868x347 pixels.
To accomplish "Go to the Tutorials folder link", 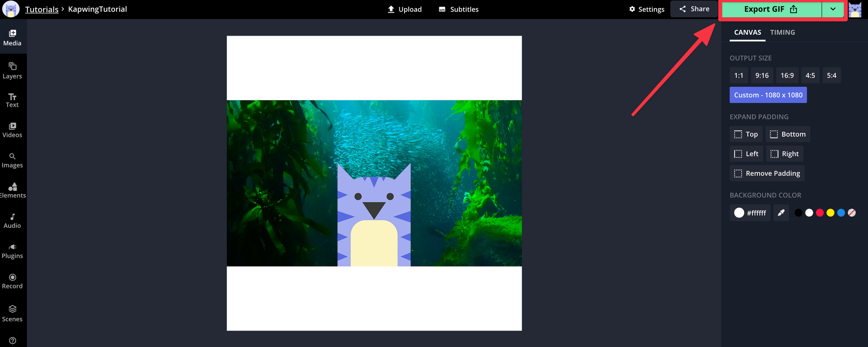I will click(x=42, y=9).
